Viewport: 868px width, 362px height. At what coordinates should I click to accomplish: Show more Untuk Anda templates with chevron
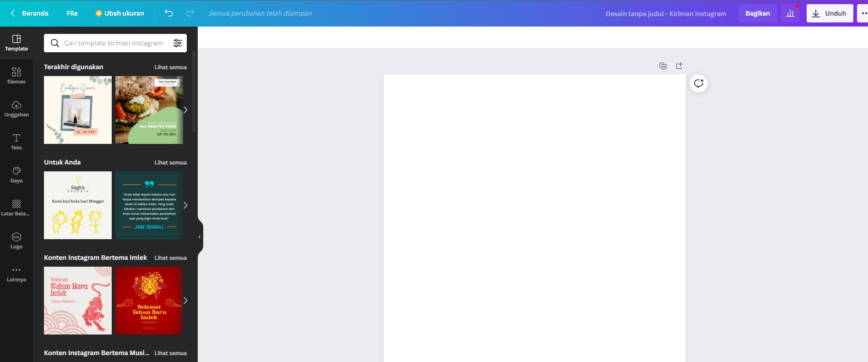click(x=185, y=205)
